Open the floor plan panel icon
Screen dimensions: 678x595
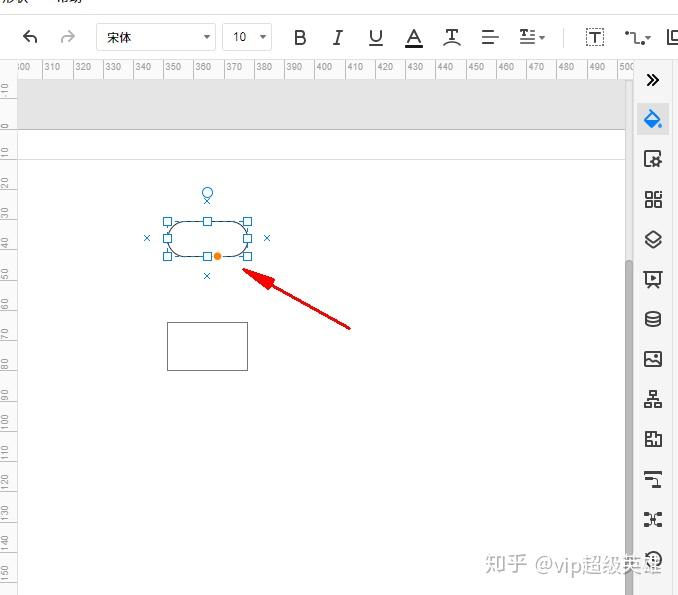tap(653, 439)
